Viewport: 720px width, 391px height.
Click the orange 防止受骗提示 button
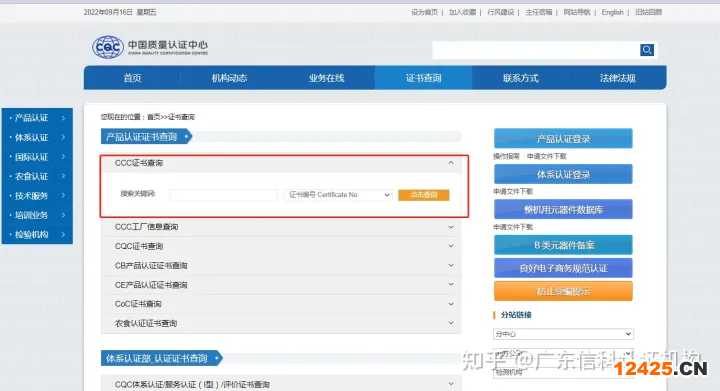click(x=563, y=291)
